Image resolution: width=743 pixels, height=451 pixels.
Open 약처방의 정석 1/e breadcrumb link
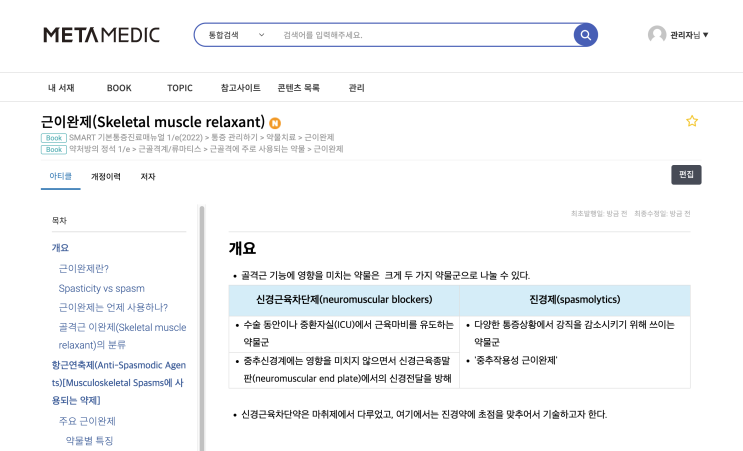point(100,149)
